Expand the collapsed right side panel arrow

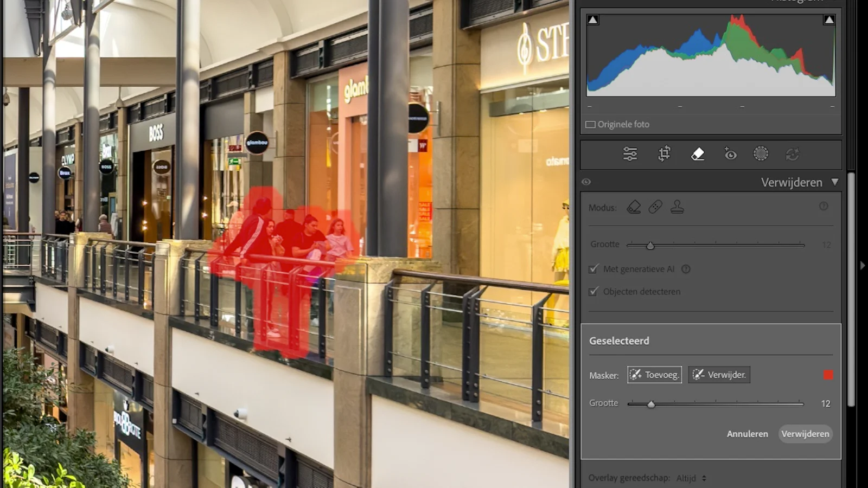click(863, 266)
